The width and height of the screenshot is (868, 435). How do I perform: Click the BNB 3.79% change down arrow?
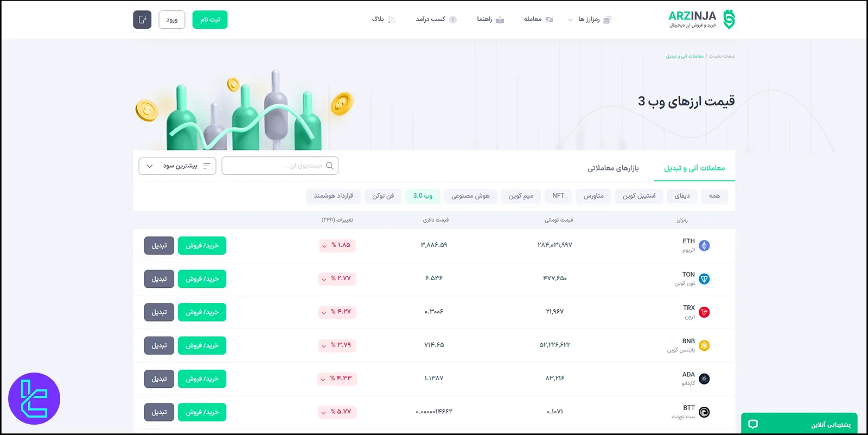click(324, 345)
